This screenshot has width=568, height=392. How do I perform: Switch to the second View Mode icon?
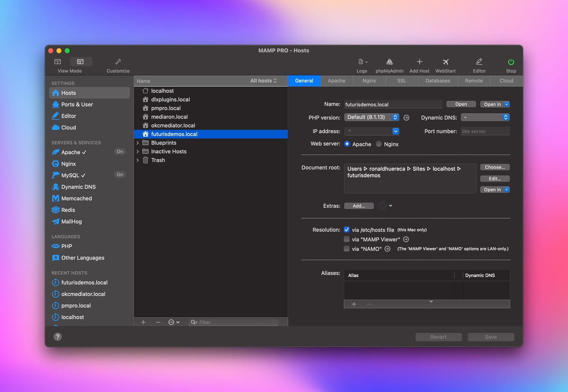pos(80,62)
